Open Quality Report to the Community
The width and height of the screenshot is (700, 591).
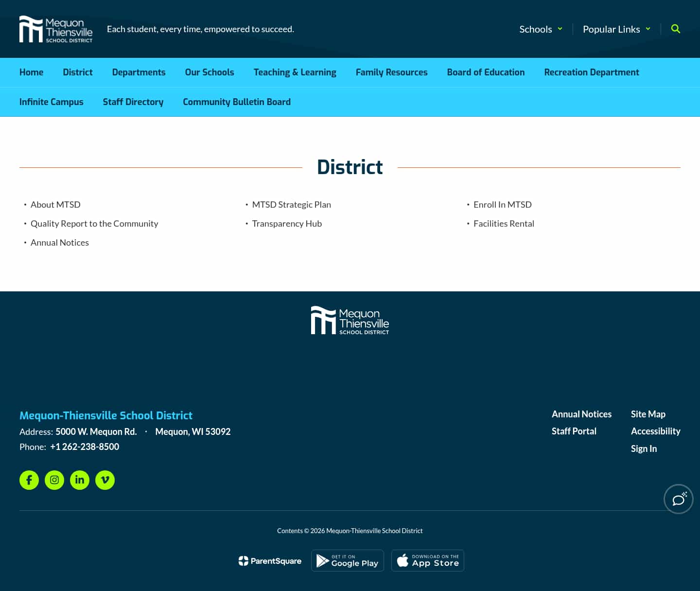click(94, 224)
